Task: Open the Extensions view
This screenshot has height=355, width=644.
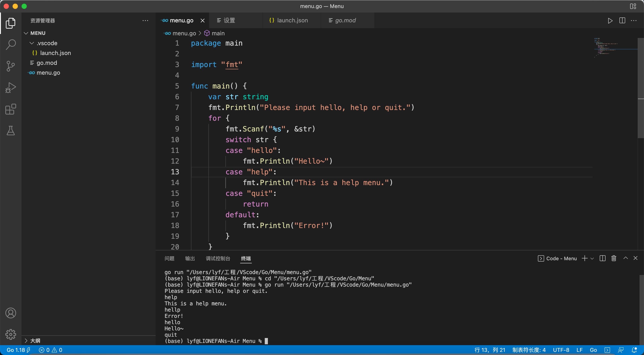Action: pos(11,109)
